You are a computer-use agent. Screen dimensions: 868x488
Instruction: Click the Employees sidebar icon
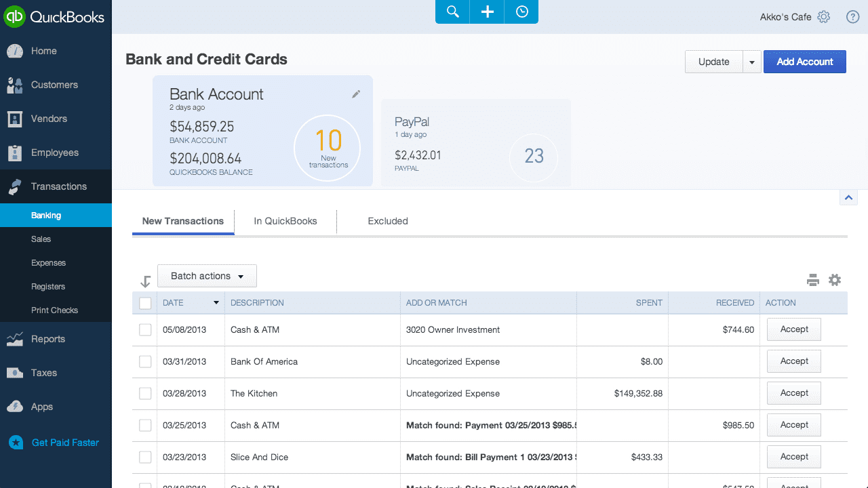click(x=15, y=152)
